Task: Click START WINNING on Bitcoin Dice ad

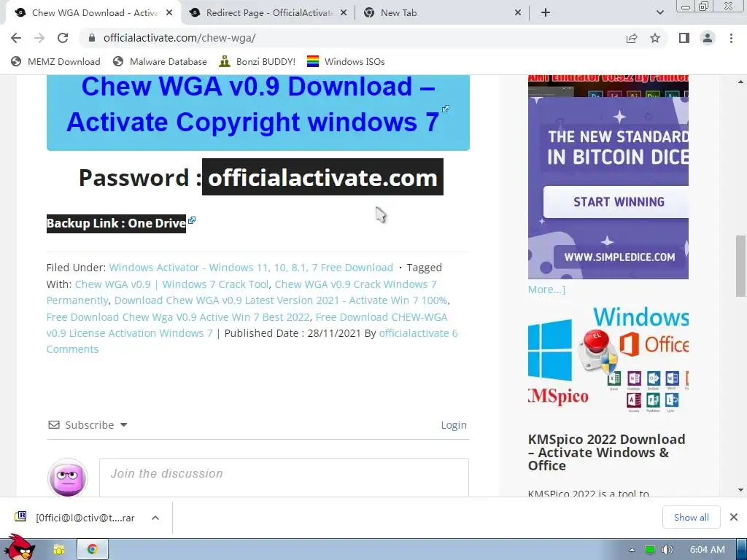Action: pos(616,202)
